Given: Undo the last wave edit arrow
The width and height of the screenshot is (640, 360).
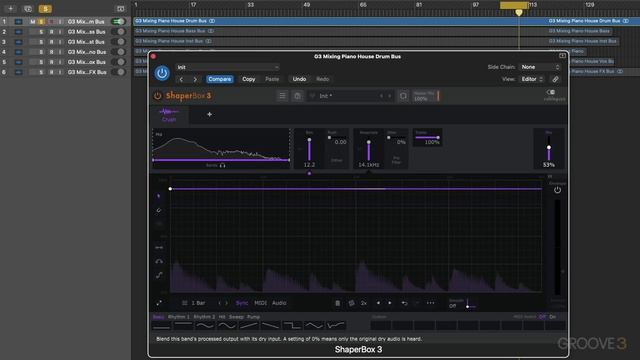Looking at the screenshot, I should (404, 303).
